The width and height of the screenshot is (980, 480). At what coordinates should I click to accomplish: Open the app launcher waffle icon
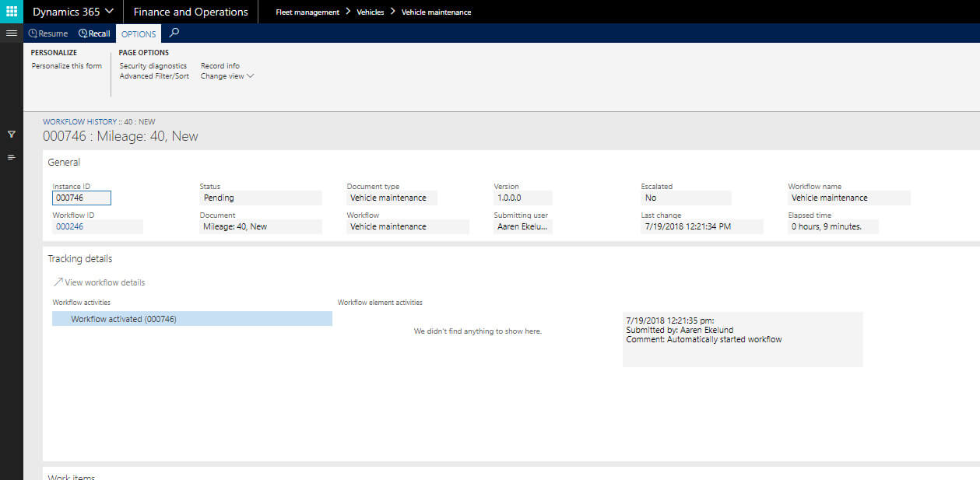(x=12, y=12)
